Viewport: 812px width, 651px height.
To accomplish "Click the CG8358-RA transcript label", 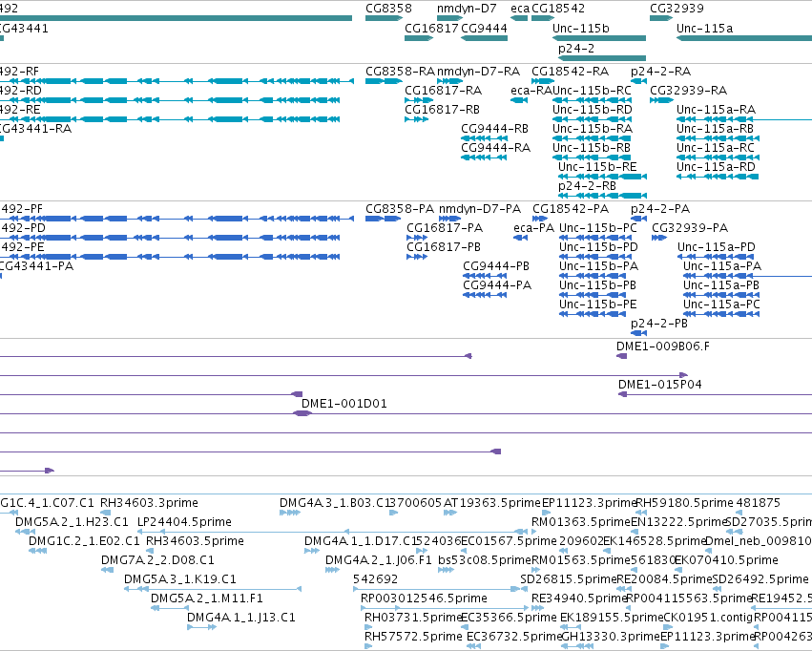I will [x=400, y=71].
